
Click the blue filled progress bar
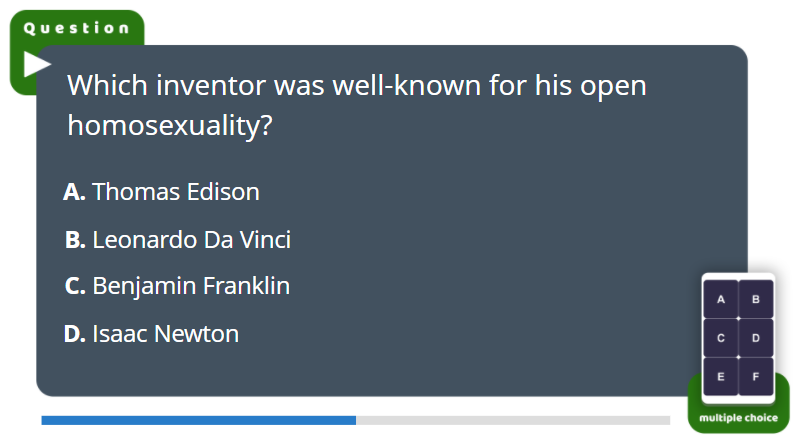coord(198,421)
